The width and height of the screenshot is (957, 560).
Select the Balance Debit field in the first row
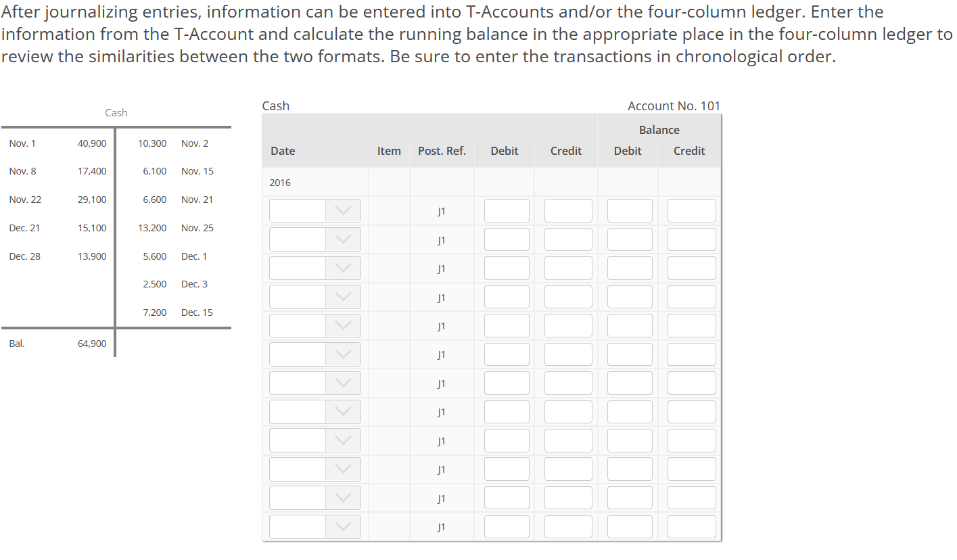coord(630,210)
